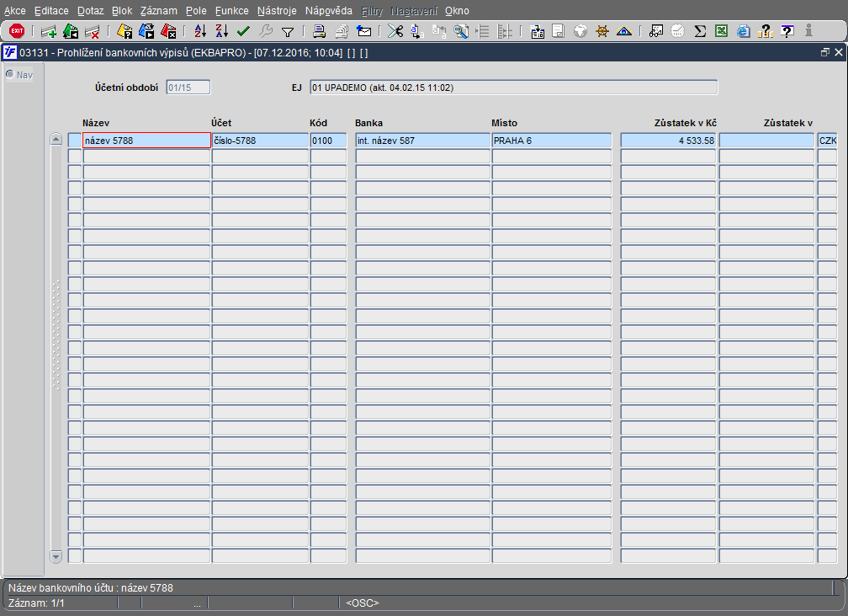Open the Dotaz menu
Image resolution: width=848 pixels, height=616 pixels.
(x=90, y=11)
